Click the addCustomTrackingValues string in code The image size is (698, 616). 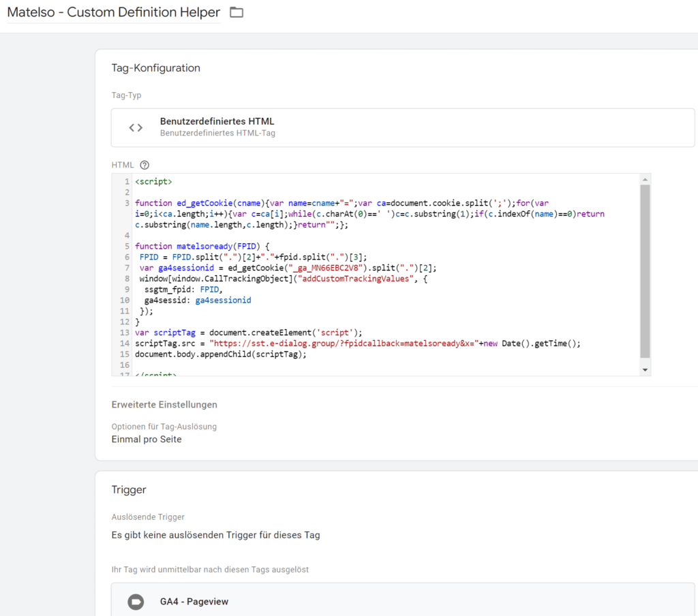[x=343, y=279]
